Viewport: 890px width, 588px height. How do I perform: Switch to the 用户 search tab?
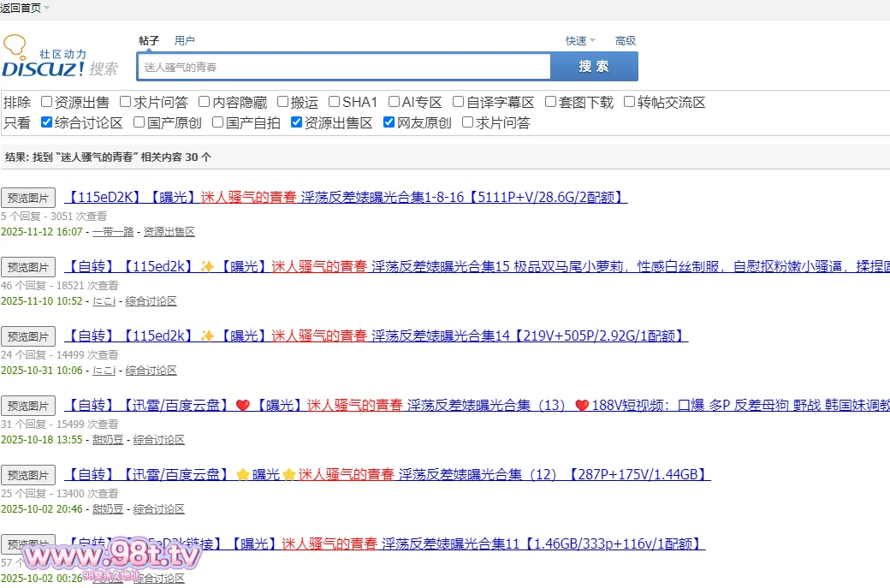pyautogui.click(x=184, y=41)
